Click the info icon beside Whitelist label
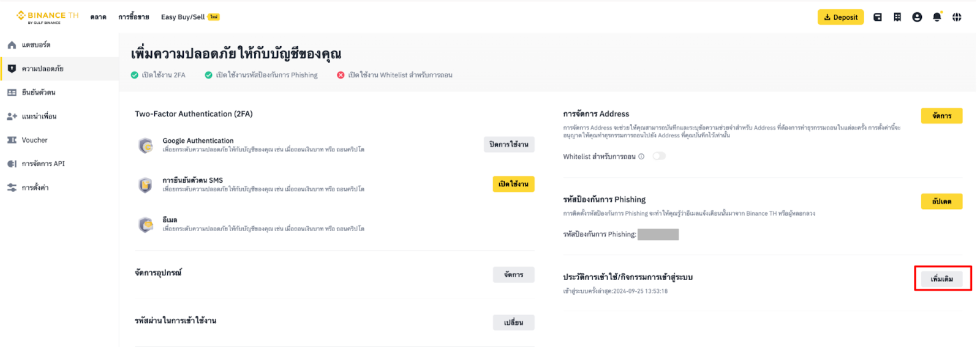The height and width of the screenshot is (347, 980). click(x=641, y=156)
